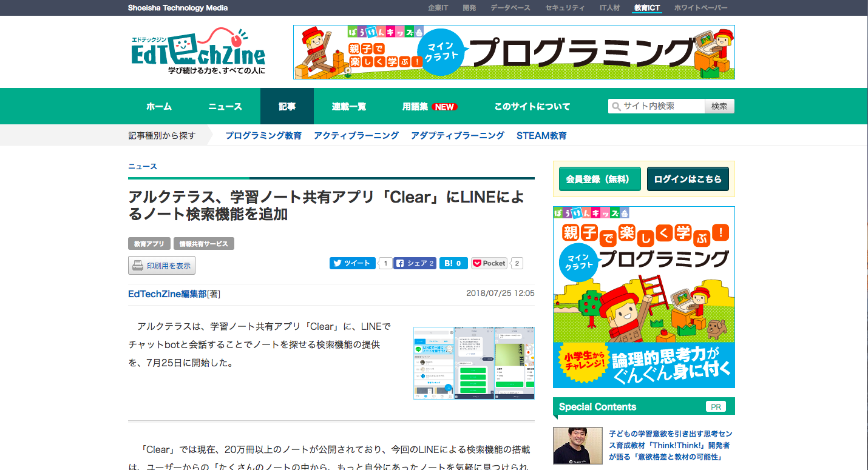The width and height of the screenshot is (868, 470).
Task: Click the EdTechZine編集部 author link
Action: [x=167, y=294]
